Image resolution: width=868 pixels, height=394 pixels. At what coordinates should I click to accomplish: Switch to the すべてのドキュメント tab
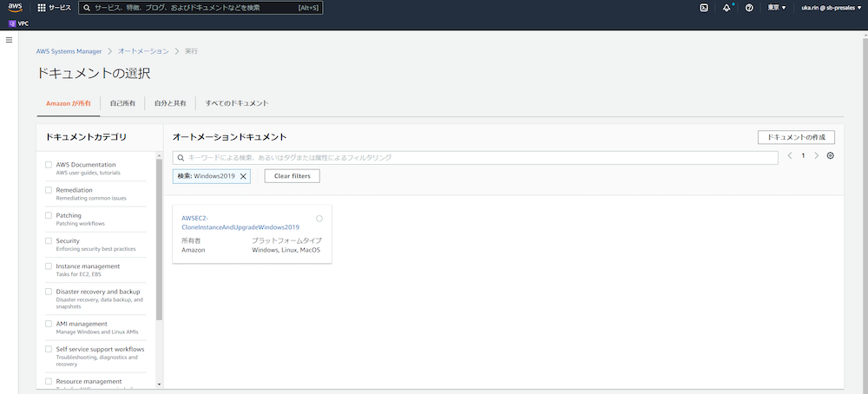237,103
